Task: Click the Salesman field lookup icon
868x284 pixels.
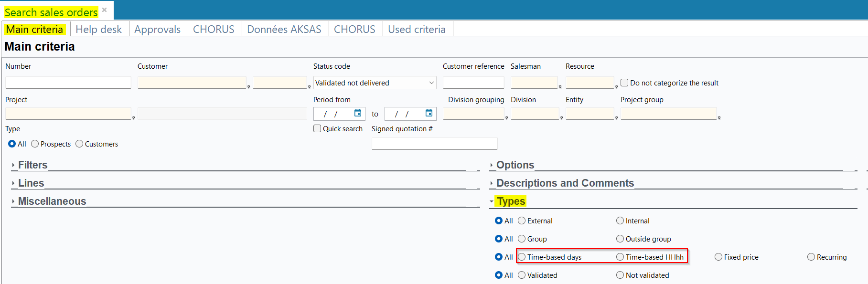Action: point(560,86)
